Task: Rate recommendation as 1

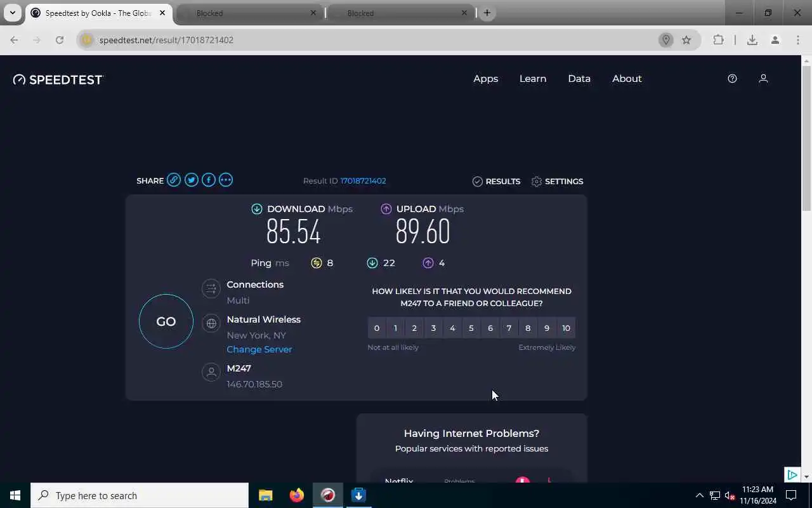Action: point(395,328)
